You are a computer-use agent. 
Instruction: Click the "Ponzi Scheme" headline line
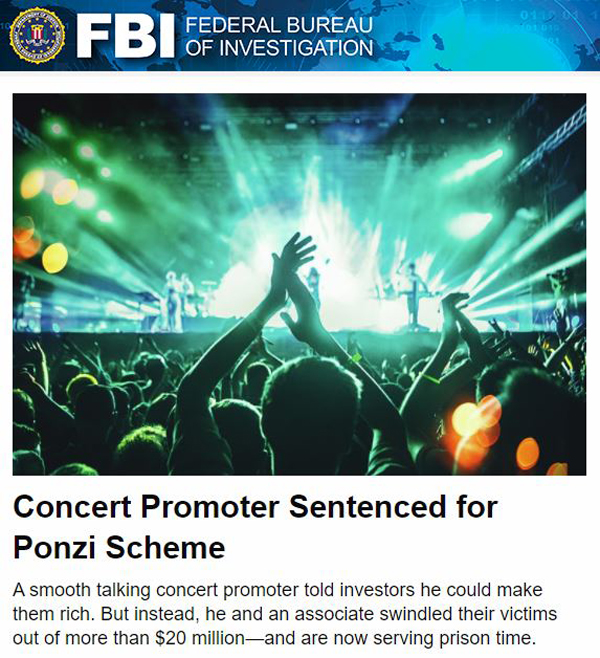click(x=119, y=547)
